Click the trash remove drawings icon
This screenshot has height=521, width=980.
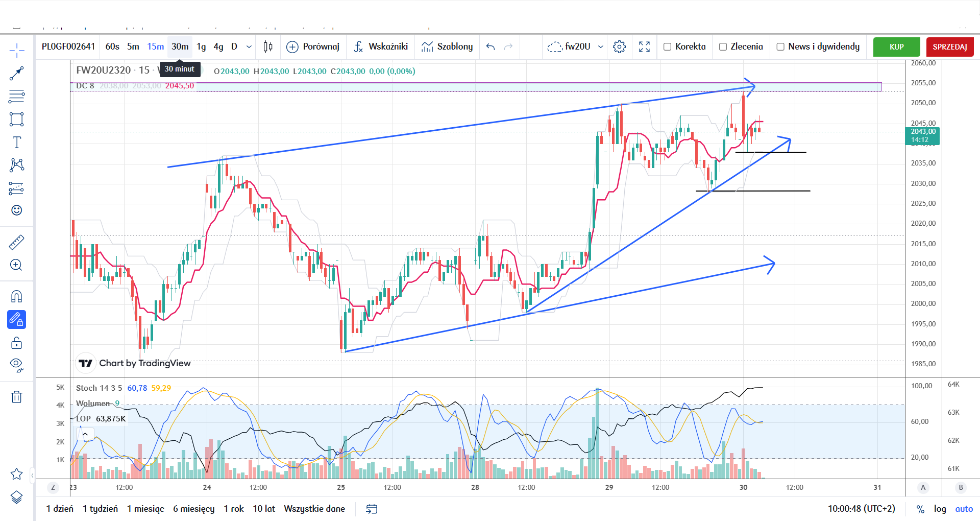coord(16,397)
